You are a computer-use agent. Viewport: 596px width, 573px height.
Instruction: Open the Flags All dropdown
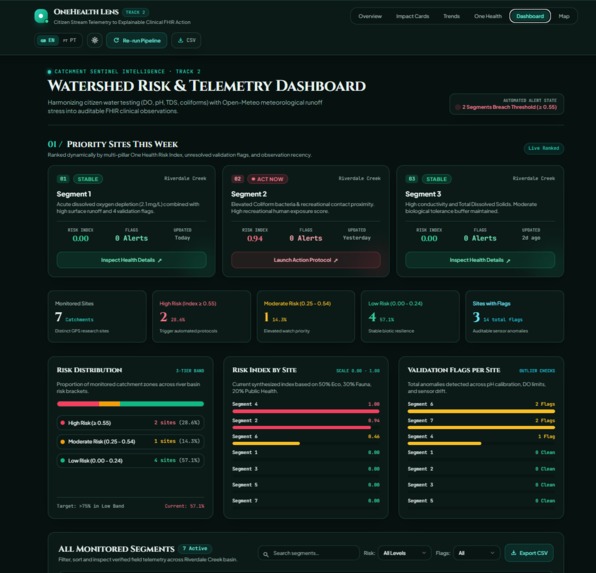pos(476,553)
